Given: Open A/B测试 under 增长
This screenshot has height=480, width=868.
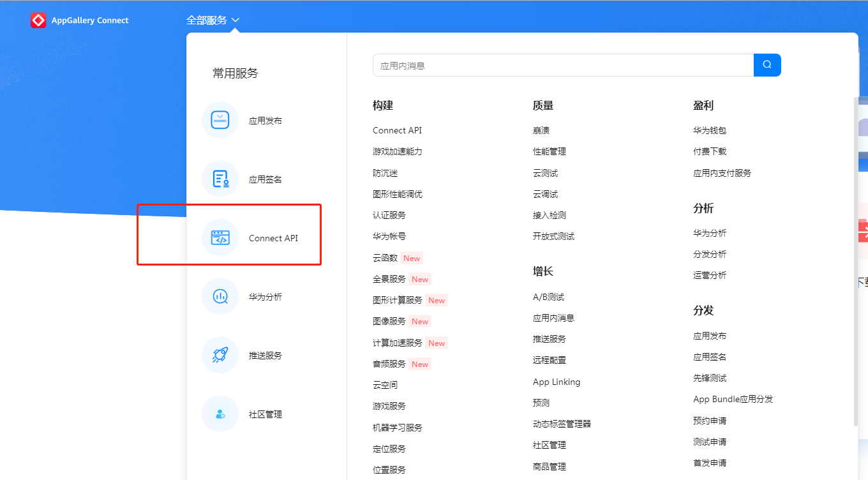Looking at the screenshot, I should click(x=548, y=297).
